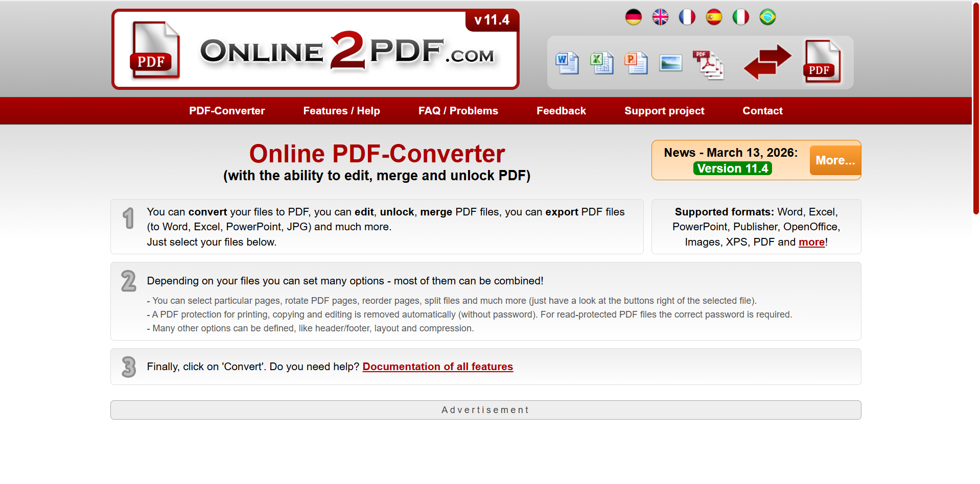Open Documentation of all features link
Viewport: 980px width, 484px height.
(438, 367)
